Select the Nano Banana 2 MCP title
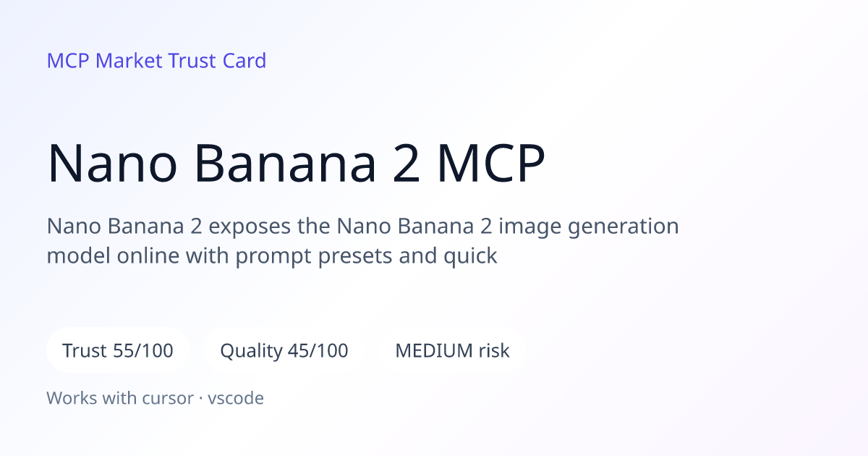 pyautogui.click(x=296, y=164)
